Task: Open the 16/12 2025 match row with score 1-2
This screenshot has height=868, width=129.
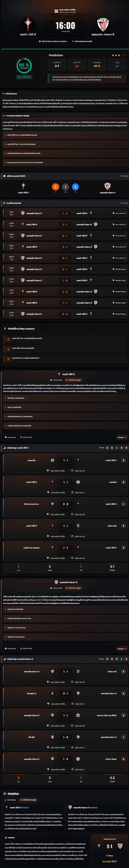Action: pos(65,213)
